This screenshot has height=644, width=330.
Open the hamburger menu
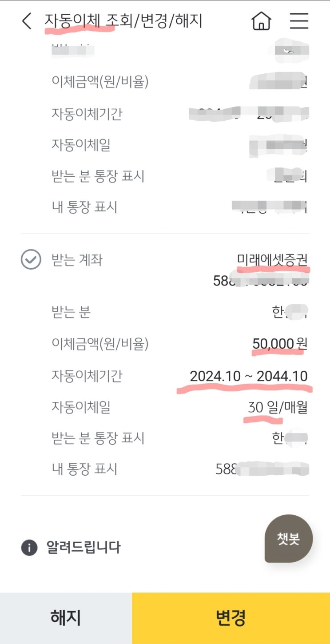click(299, 21)
